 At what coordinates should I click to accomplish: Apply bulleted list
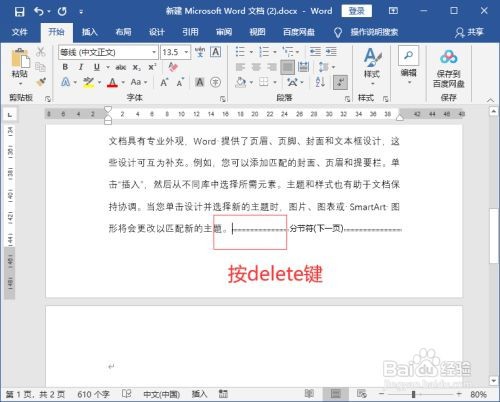pyautogui.click(x=241, y=52)
